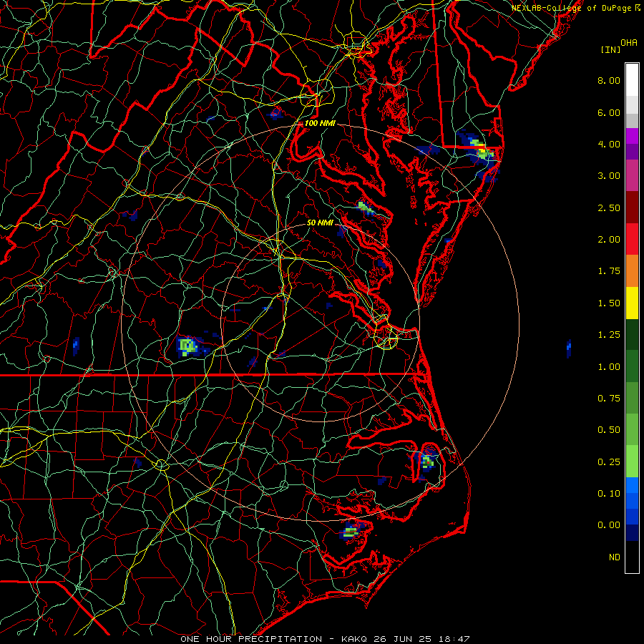This screenshot has width=644, height=644.
Task: Click the 1.00 legend value
Action: pyautogui.click(x=609, y=367)
